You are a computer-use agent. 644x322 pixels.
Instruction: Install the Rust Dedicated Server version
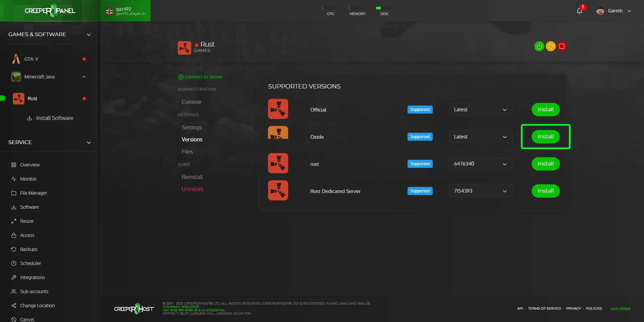tap(545, 191)
